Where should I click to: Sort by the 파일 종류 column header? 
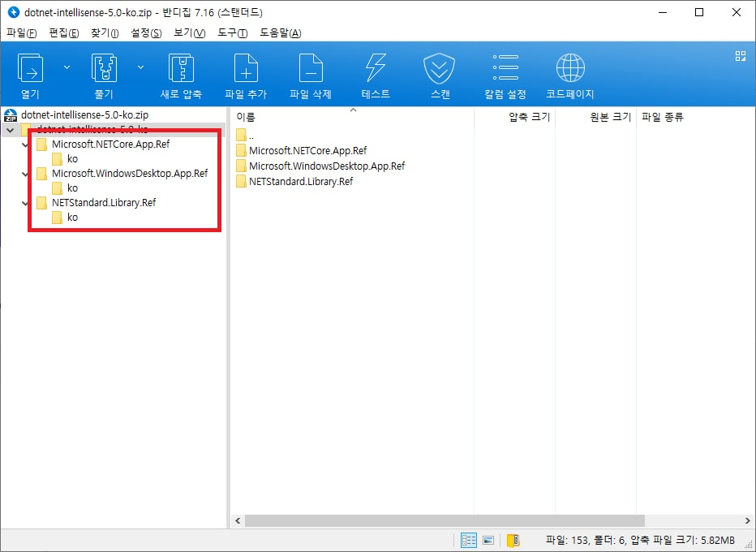pyautogui.click(x=663, y=116)
